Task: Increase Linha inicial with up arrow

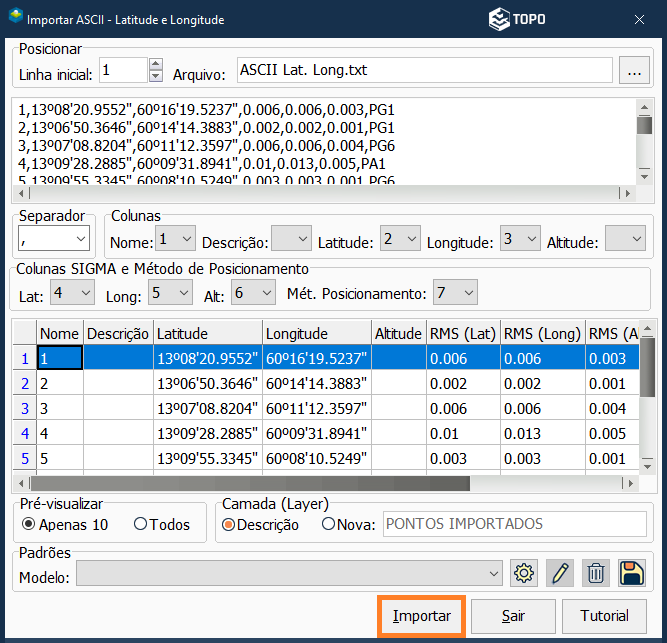Action: click(x=155, y=64)
